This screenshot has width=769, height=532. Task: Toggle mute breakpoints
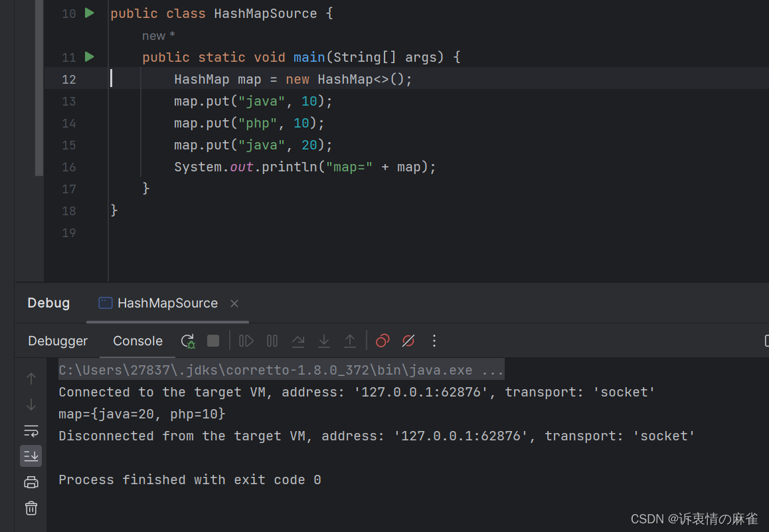coord(408,341)
